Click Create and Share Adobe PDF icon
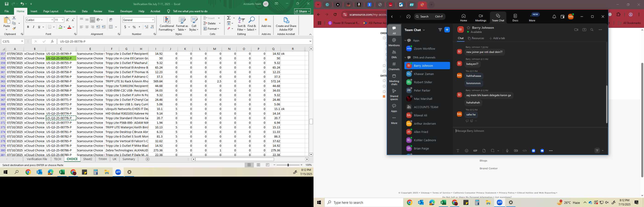The image size is (644, 207). click(x=286, y=24)
